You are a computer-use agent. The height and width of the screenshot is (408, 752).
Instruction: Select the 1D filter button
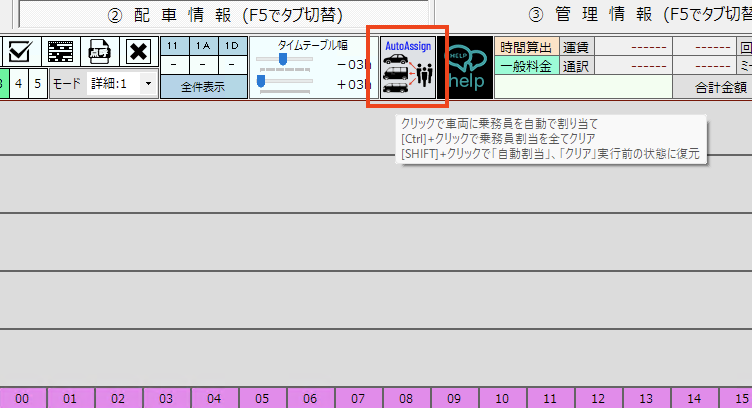click(233, 46)
